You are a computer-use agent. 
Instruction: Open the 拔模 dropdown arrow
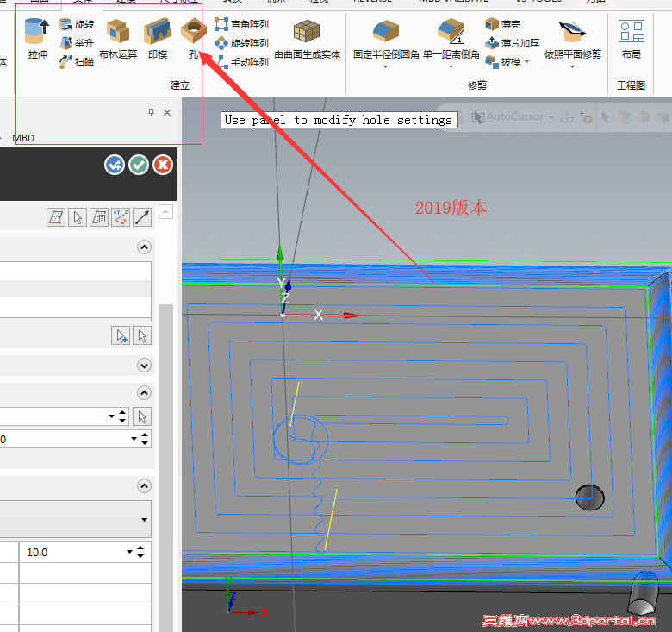click(527, 62)
